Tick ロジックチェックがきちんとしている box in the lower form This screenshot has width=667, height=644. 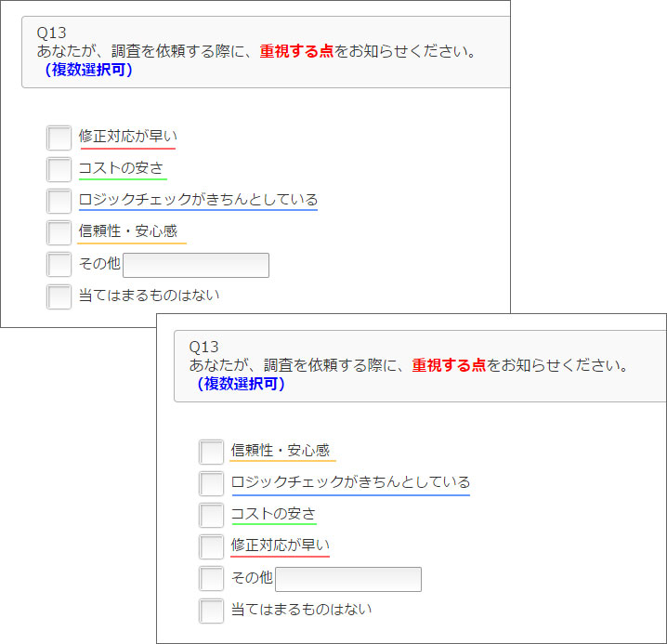(x=211, y=483)
